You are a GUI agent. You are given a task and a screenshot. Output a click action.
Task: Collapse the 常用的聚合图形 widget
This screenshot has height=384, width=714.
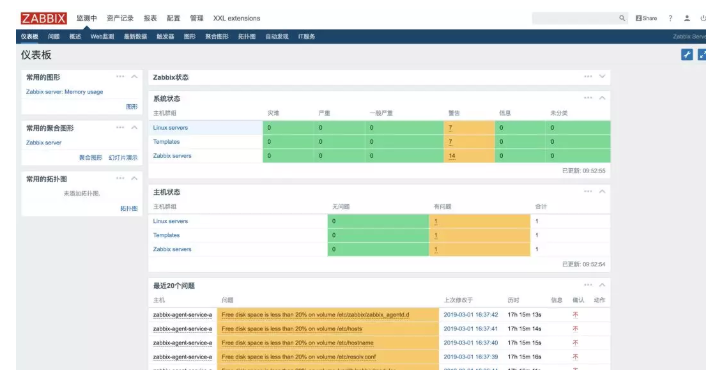[134, 128]
